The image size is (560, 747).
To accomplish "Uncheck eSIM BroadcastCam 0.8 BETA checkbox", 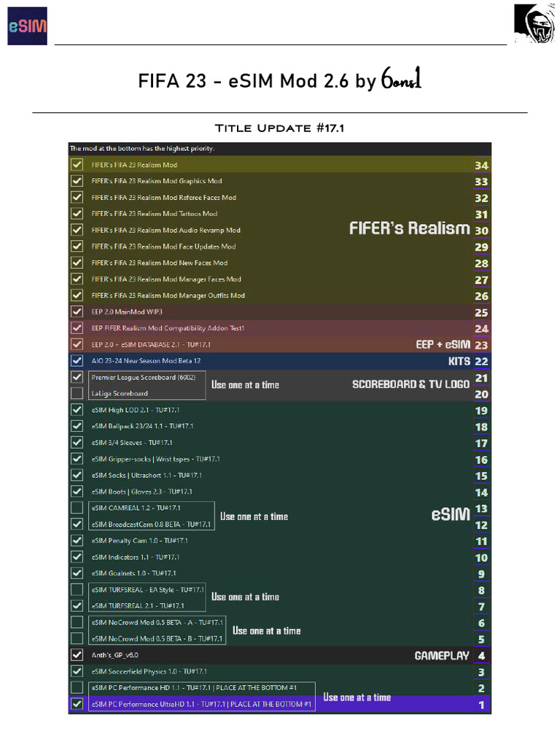I will click(77, 524).
